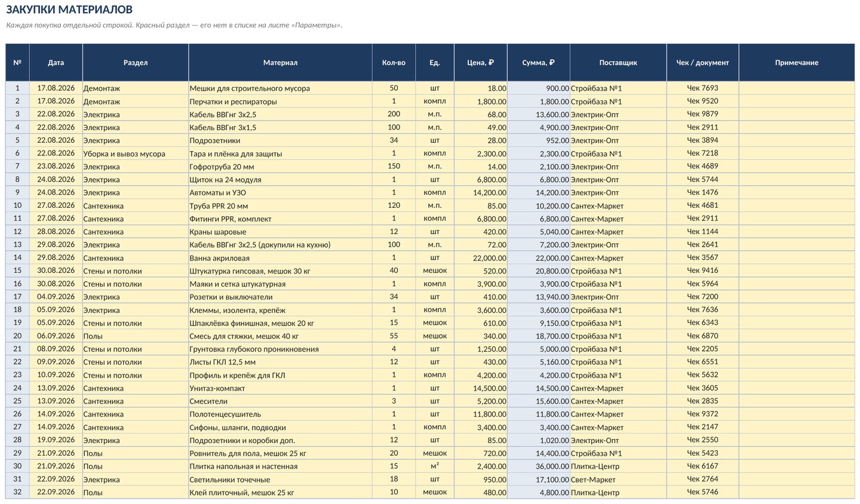Select receipt cell «Чек 9879»

coord(702,114)
